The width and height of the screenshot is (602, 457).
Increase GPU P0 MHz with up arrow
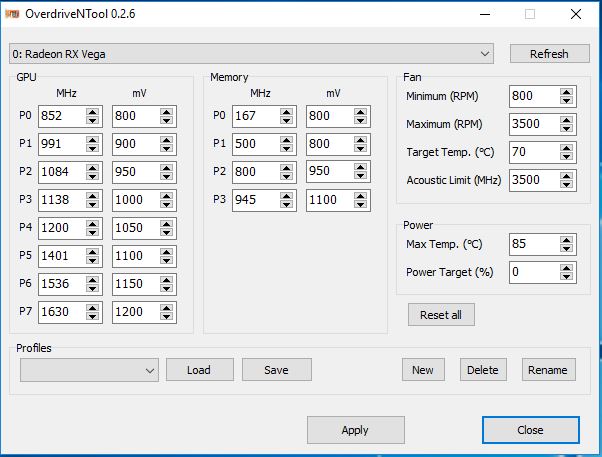pos(93,112)
